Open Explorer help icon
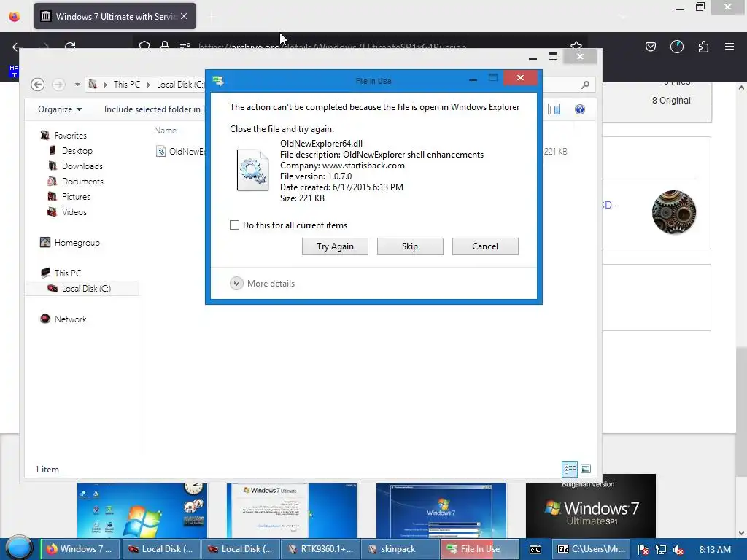Screen dimensions: 747x560 580,109
